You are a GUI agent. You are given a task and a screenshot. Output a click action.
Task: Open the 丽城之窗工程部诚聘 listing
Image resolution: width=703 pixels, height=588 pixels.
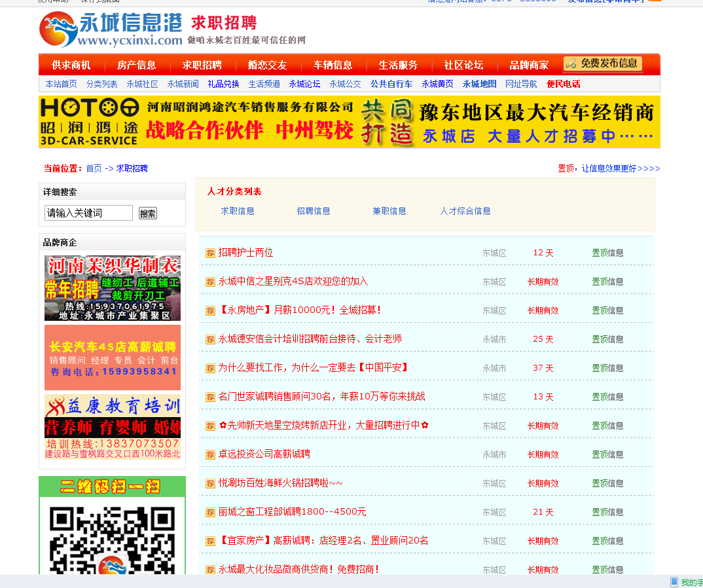(x=293, y=512)
